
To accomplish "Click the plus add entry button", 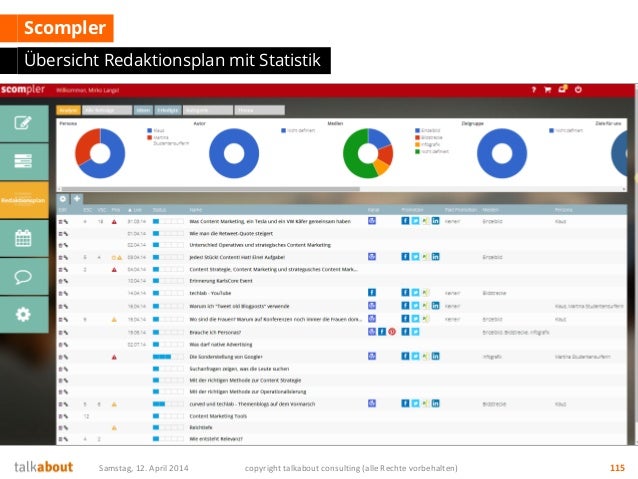I will (77, 199).
